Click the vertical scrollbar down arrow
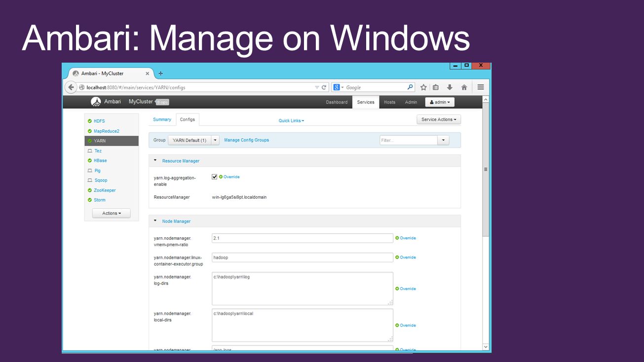Image resolution: width=644 pixels, height=362 pixels. pos(486,347)
